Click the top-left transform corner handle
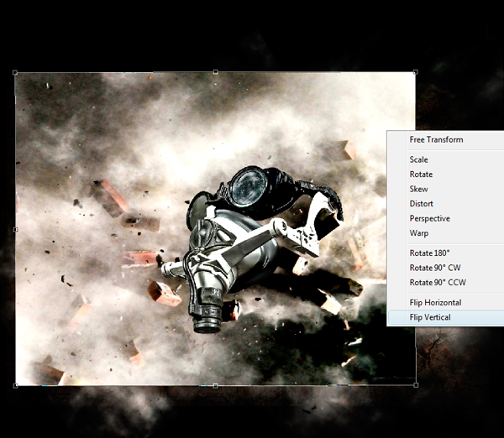This screenshot has width=504, height=438. [x=15, y=72]
